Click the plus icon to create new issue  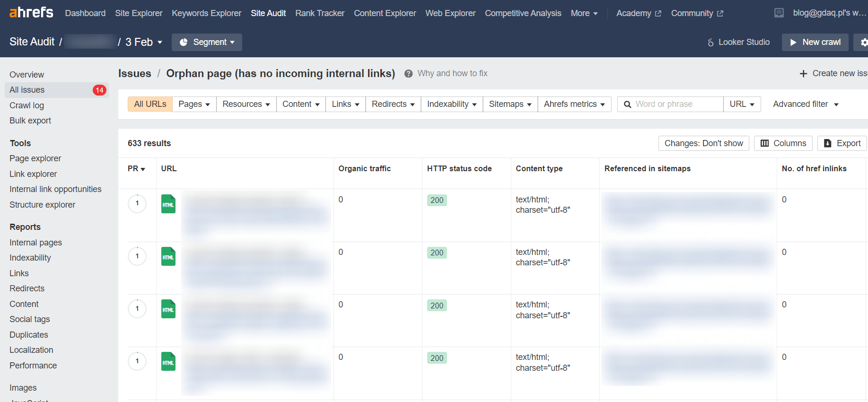tap(803, 74)
